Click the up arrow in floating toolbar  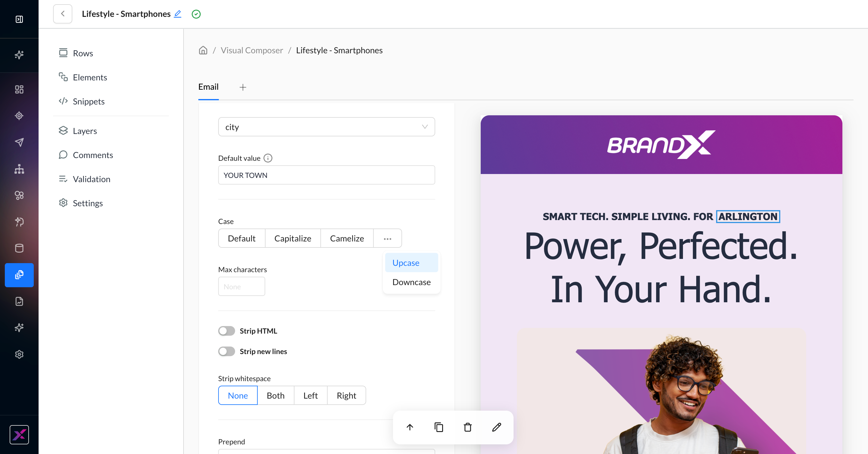(410, 428)
